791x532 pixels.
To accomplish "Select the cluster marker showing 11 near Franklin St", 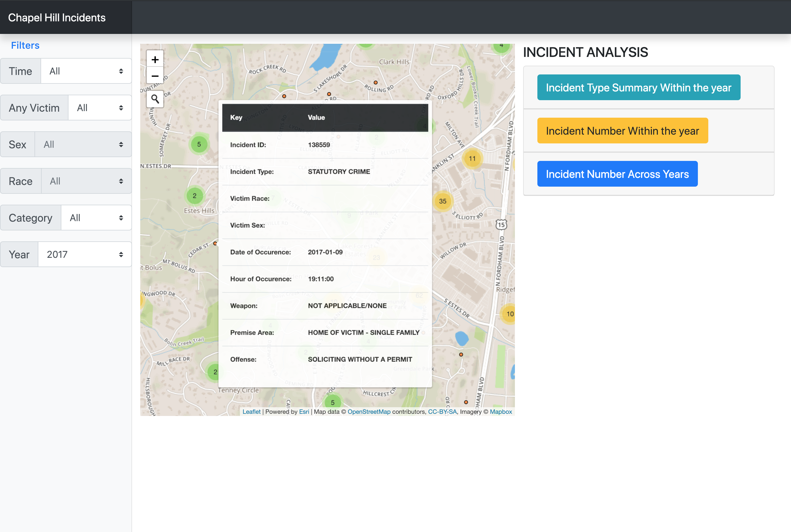I will [x=472, y=158].
